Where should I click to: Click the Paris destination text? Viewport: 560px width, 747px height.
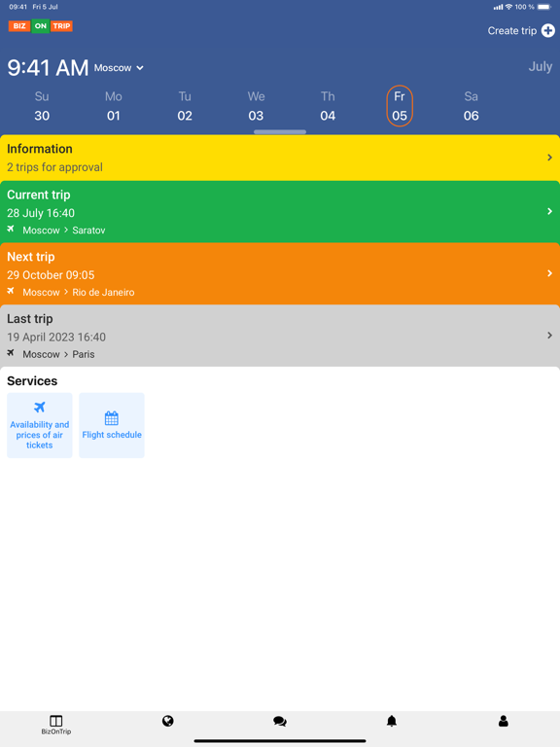84,354
